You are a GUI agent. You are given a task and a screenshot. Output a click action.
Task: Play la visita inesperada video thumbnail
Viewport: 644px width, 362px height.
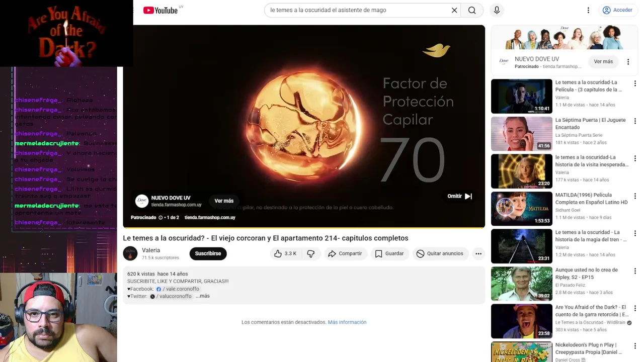click(522, 171)
